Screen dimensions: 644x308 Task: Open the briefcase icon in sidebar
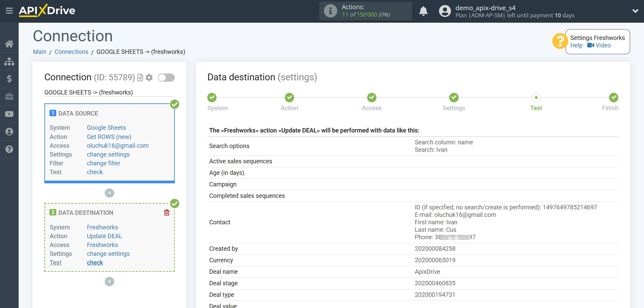[9, 97]
